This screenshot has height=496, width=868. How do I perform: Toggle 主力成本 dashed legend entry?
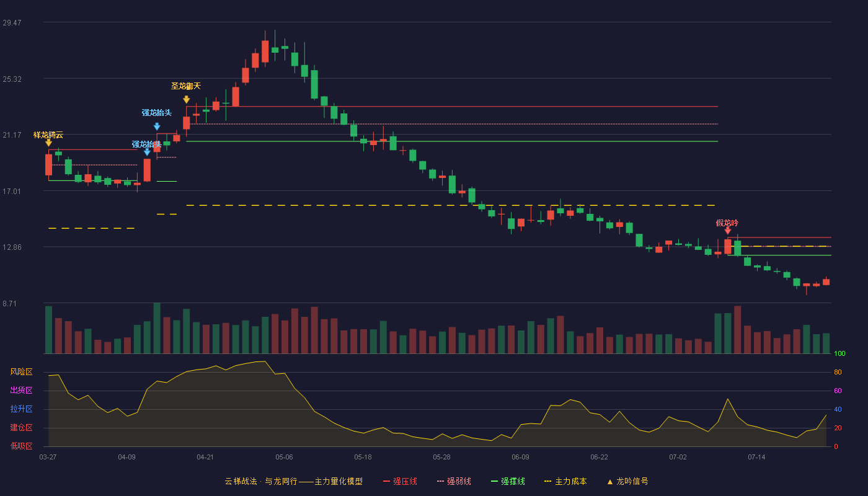click(565, 481)
